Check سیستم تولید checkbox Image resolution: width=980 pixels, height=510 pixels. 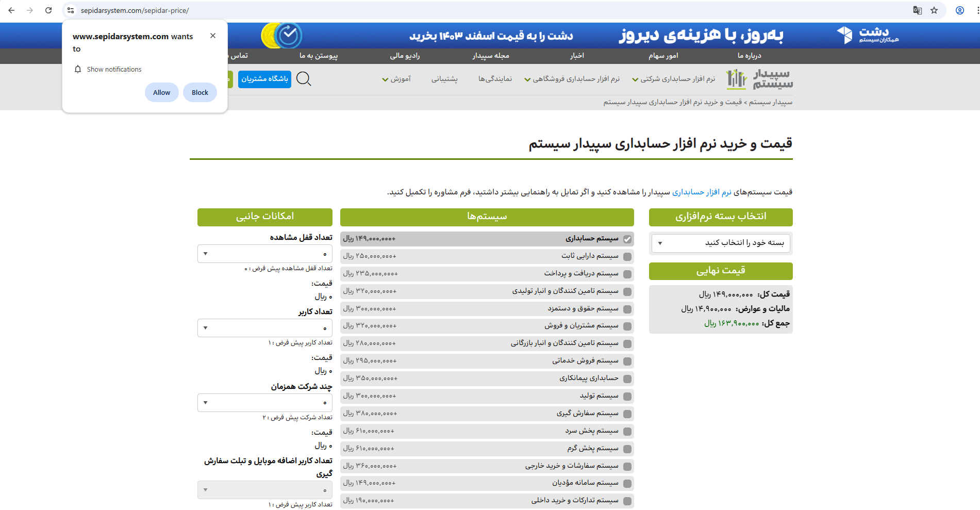pyautogui.click(x=627, y=397)
